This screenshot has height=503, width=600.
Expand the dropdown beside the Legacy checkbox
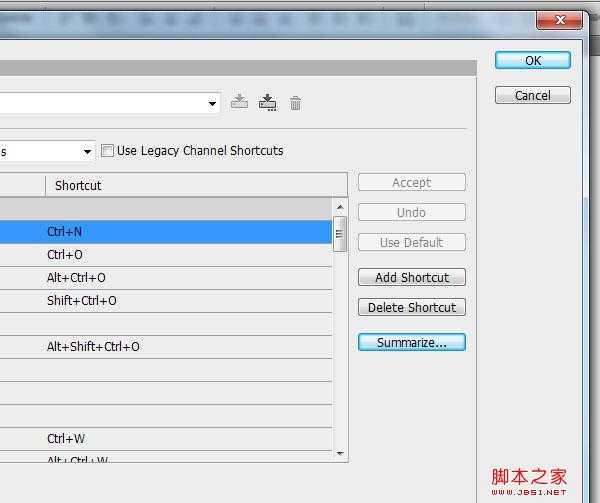(87, 152)
